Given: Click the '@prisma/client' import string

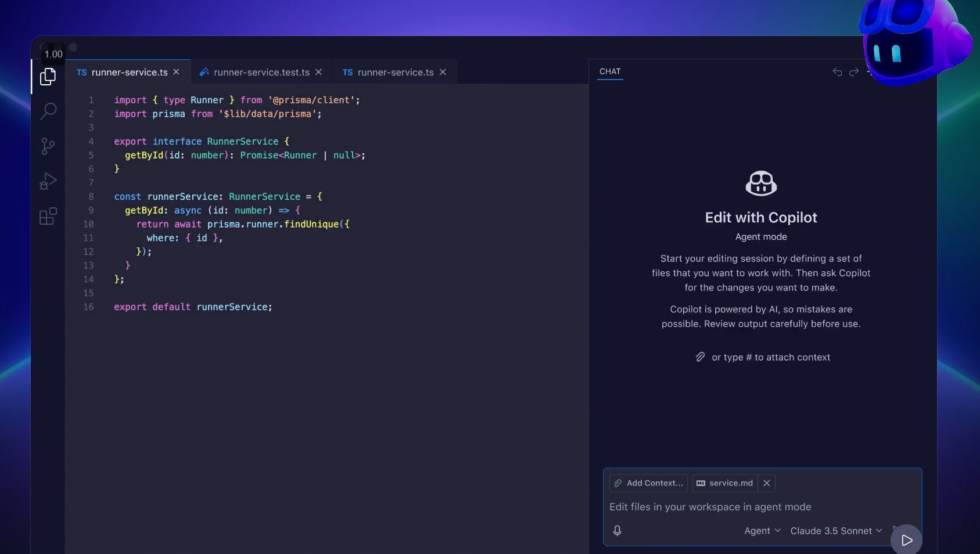Looking at the screenshot, I should 311,100.
